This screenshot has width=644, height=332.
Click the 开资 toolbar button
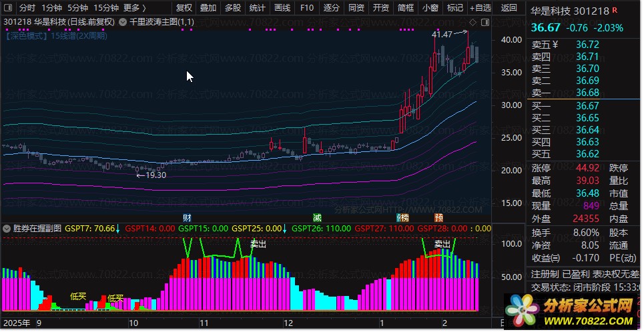tap(381, 8)
